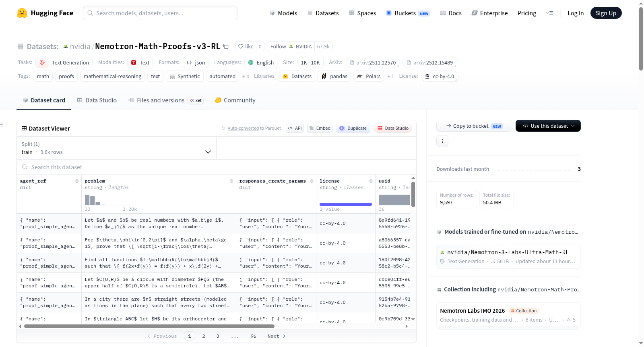644x347 pixels.
Task: Open the arxiv:2512.15489 paper tag
Action: 430,62
